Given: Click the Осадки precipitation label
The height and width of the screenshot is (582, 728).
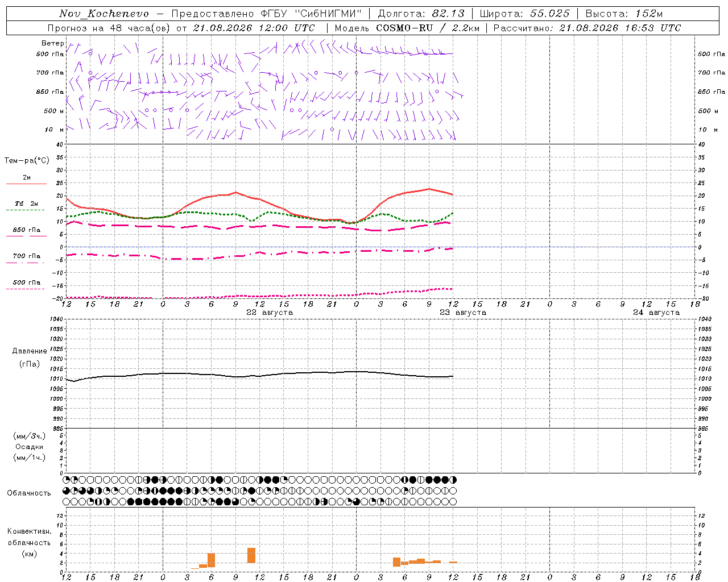Looking at the screenshot, I should click(x=29, y=447).
